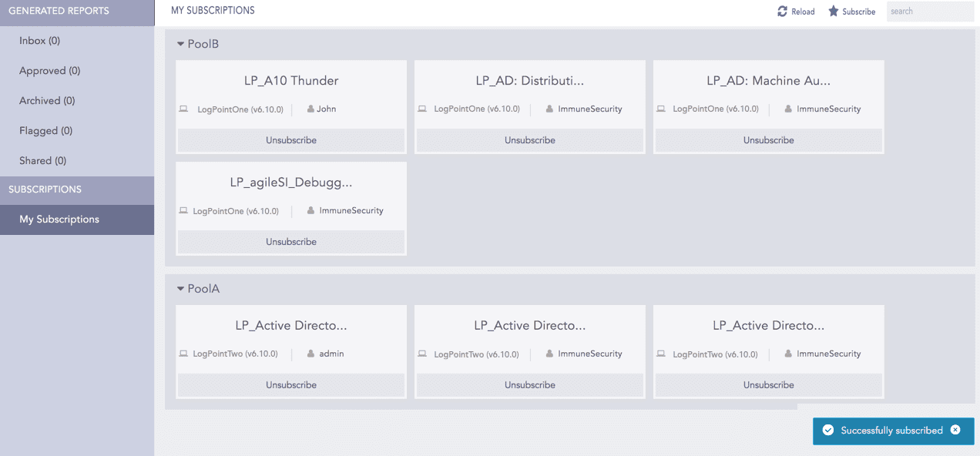
Task: Select My Subscriptions in sidebar
Action: (x=59, y=220)
